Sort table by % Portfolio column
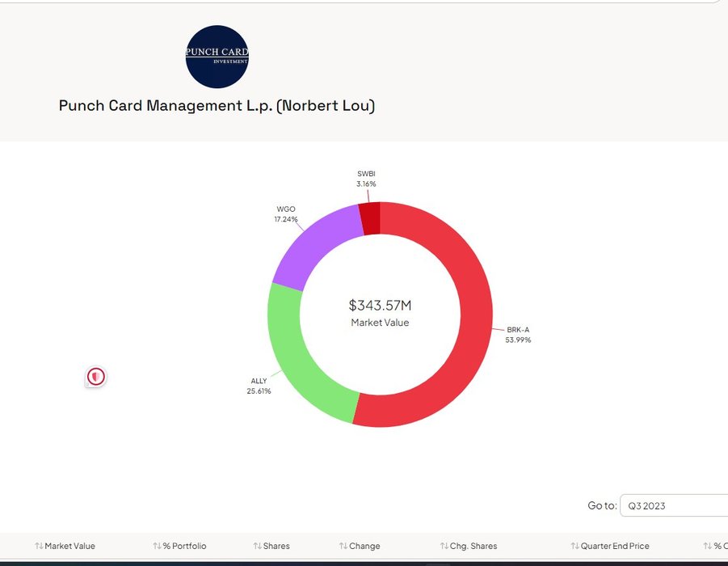The width and height of the screenshot is (728, 566). pos(179,546)
